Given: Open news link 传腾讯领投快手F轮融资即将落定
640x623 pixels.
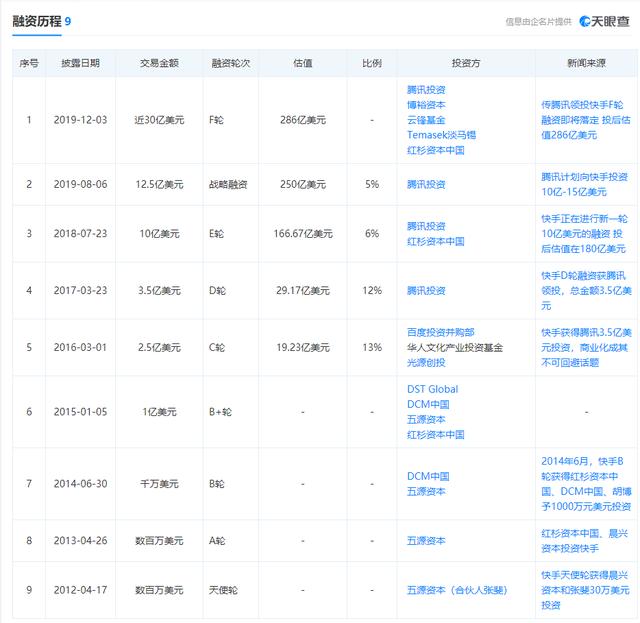Looking at the screenshot, I should pyautogui.click(x=586, y=120).
